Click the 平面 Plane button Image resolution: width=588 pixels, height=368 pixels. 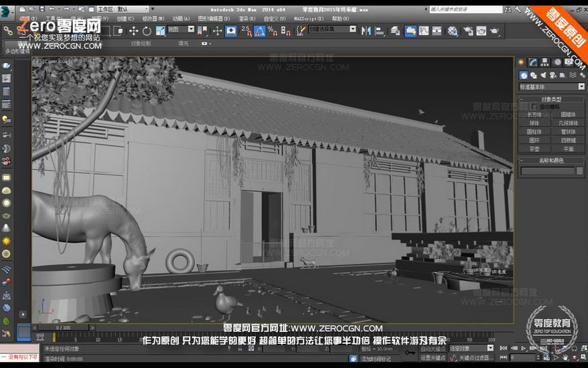pos(568,149)
